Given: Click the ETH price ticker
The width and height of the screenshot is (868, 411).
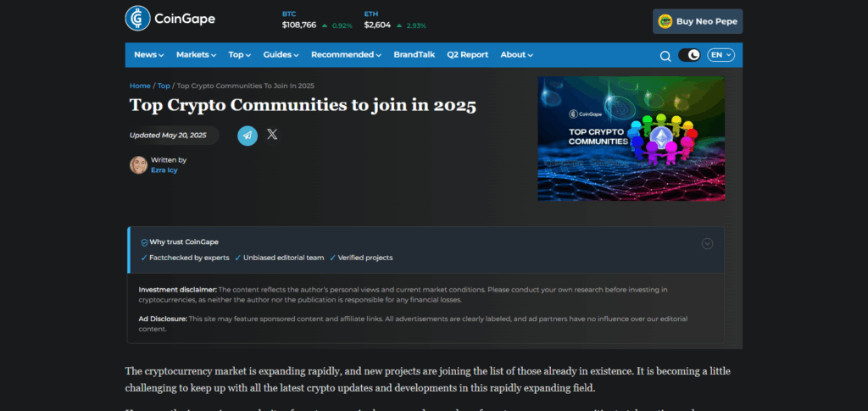Looking at the screenshot, I should coord(395,20).
